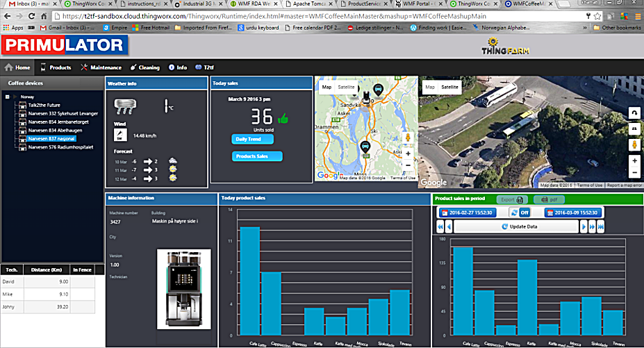
Task: Zoom in on the small map
Action: point(408,154)
